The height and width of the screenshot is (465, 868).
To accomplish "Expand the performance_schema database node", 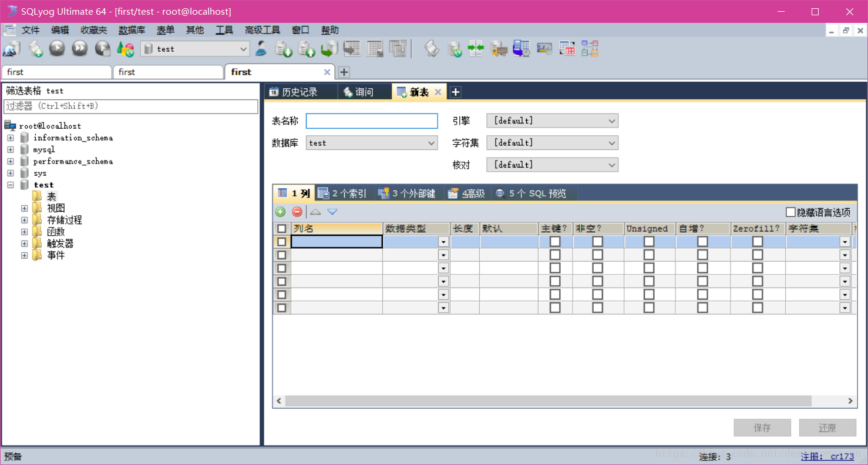I will tap(10, 161).
